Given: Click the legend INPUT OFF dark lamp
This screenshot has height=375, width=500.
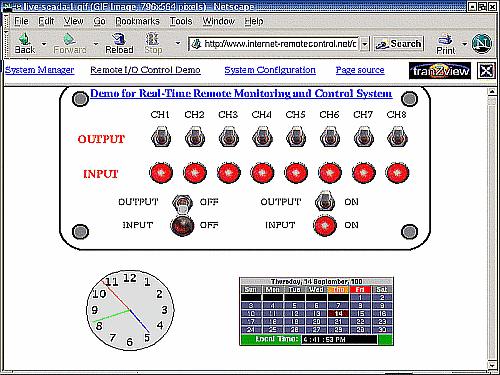Looking at the screenshot, I should (x=182, y=225).
